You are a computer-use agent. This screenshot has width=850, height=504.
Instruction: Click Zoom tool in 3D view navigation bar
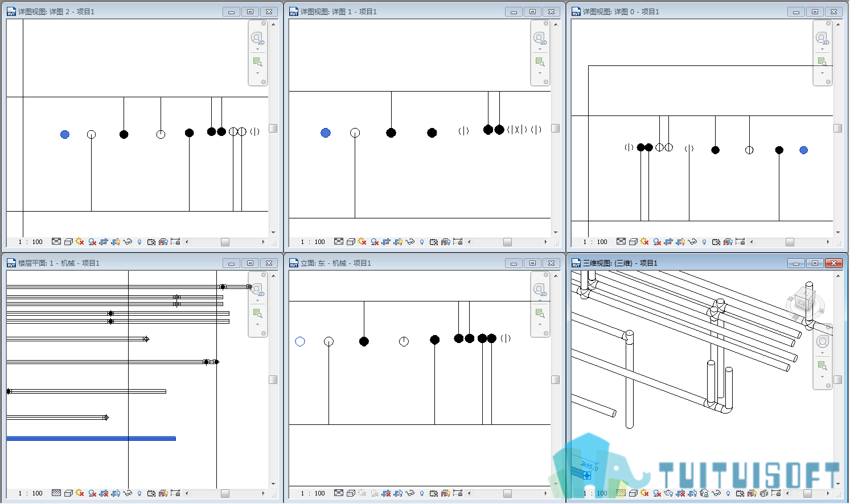tap(822, 366)
